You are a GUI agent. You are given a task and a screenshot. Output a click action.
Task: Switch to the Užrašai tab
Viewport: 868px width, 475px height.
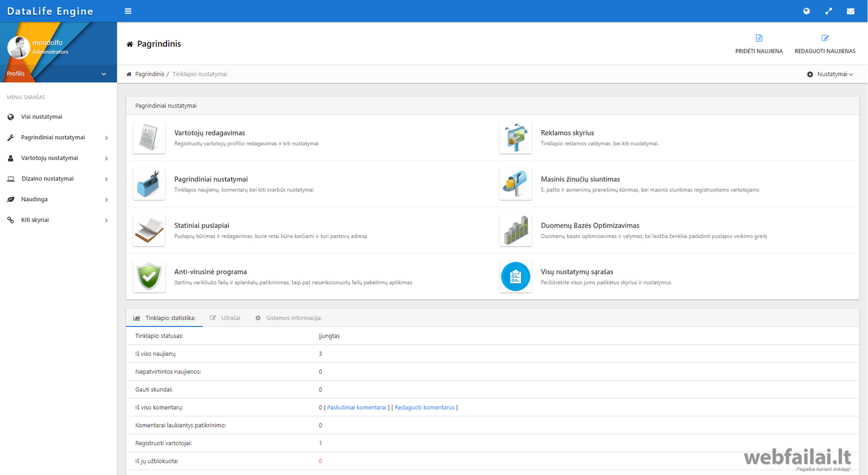coord(225,318)
